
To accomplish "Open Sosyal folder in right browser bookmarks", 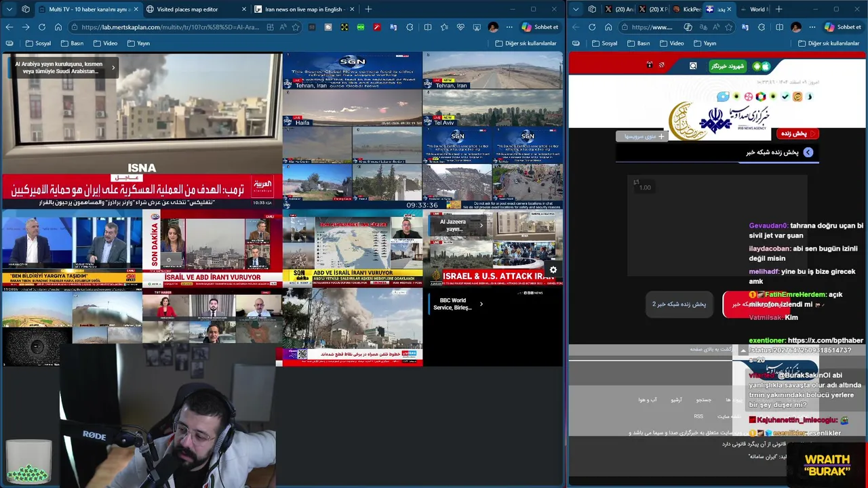I will pos(604,43).
